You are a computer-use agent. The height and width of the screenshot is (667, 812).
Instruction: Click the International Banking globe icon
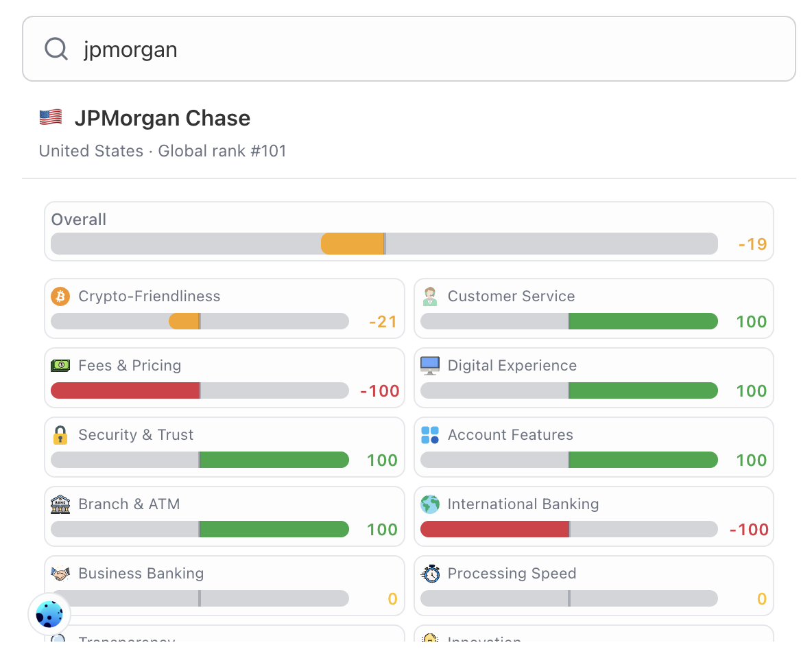[x=430, y=504]
